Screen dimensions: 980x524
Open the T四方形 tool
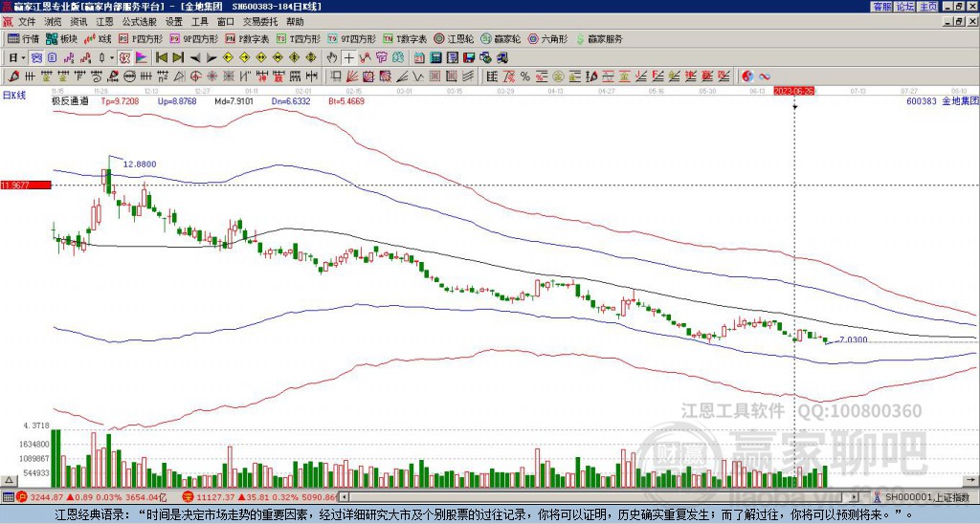tap(299, 39)
